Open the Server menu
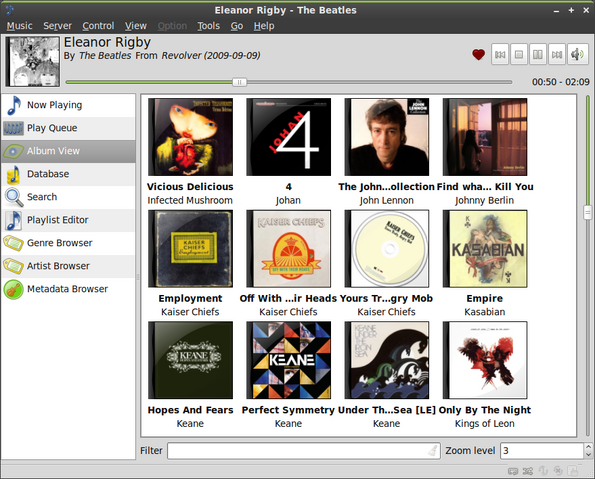 pyautogui.click(x=57, y=26)
